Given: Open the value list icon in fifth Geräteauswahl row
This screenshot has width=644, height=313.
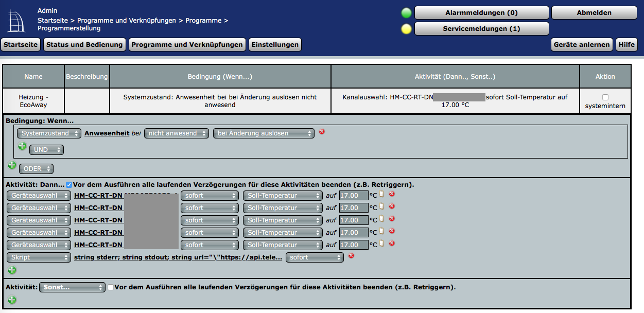Looking at the screenshot, I should tap(382, 244).
